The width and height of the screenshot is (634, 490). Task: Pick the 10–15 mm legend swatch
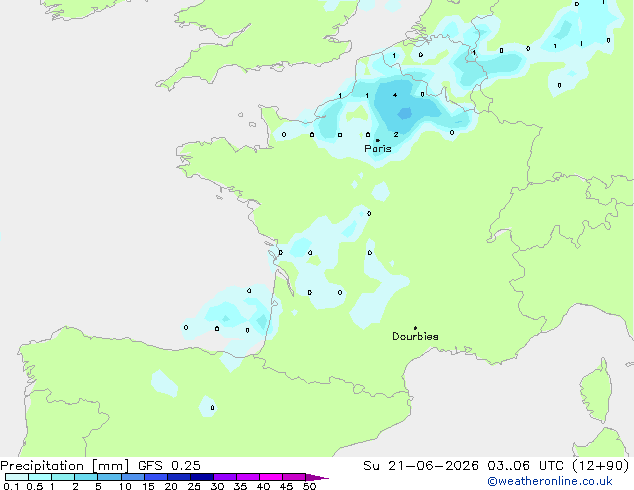132,477
